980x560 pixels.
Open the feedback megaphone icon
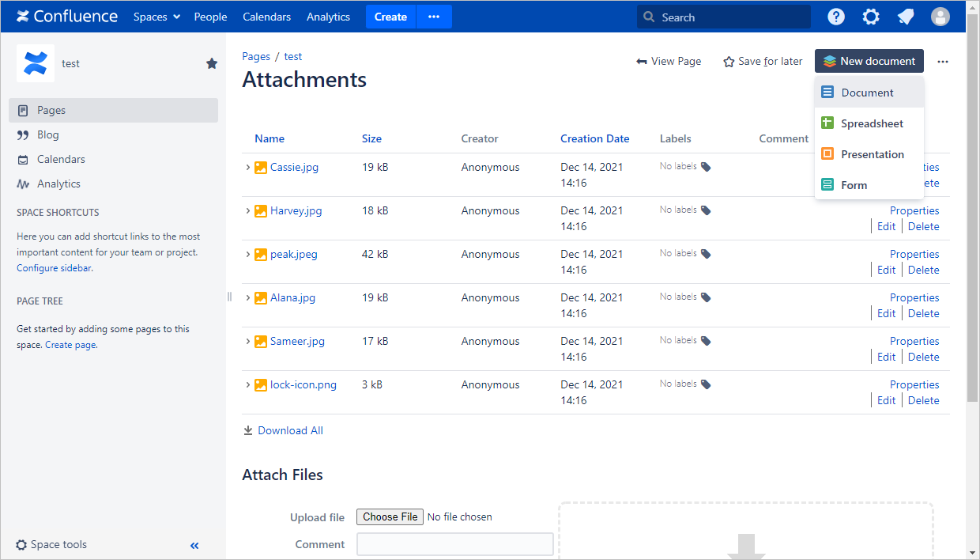coord(905,17)
